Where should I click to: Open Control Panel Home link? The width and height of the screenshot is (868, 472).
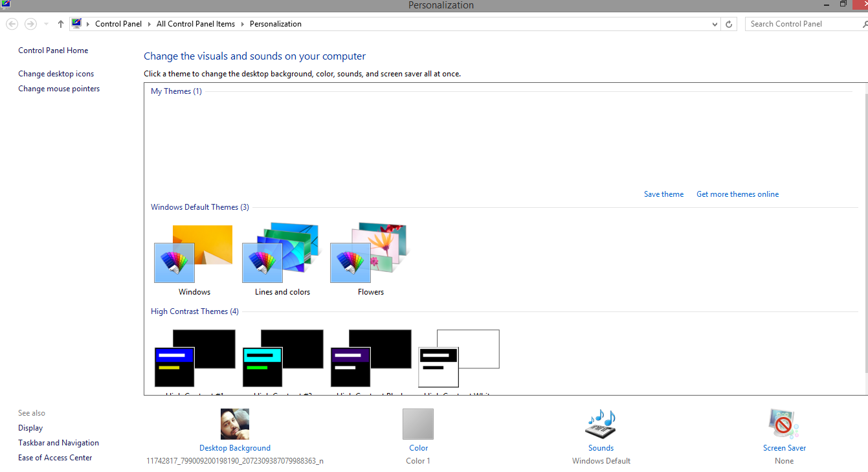[53, 51]
